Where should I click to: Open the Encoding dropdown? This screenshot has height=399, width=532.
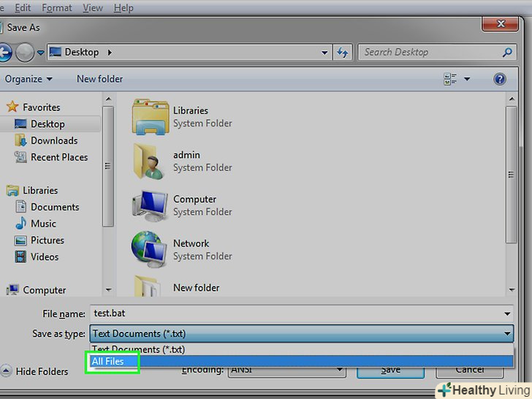click(x=286, y=370)
